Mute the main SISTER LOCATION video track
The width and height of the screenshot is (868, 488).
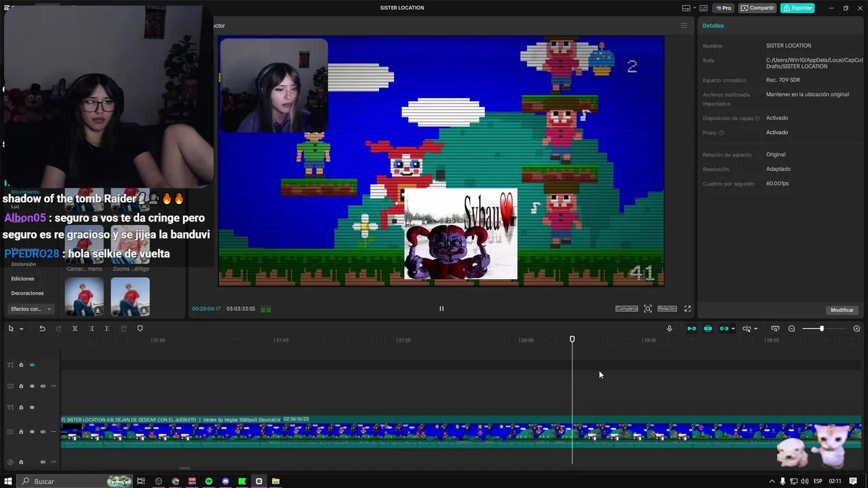pos(43,432)
